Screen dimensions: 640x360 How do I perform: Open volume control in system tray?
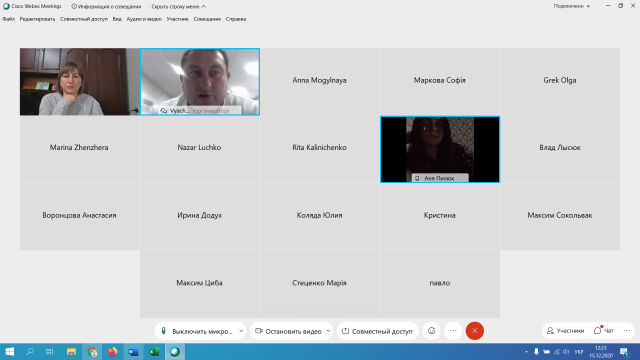click(x=567, y=351)
